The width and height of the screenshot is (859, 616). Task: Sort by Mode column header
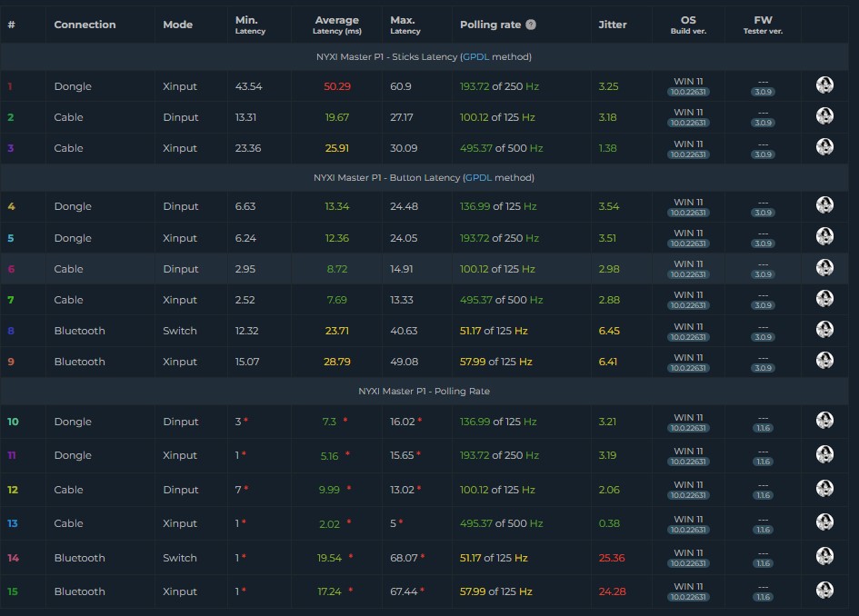[177, 25]
